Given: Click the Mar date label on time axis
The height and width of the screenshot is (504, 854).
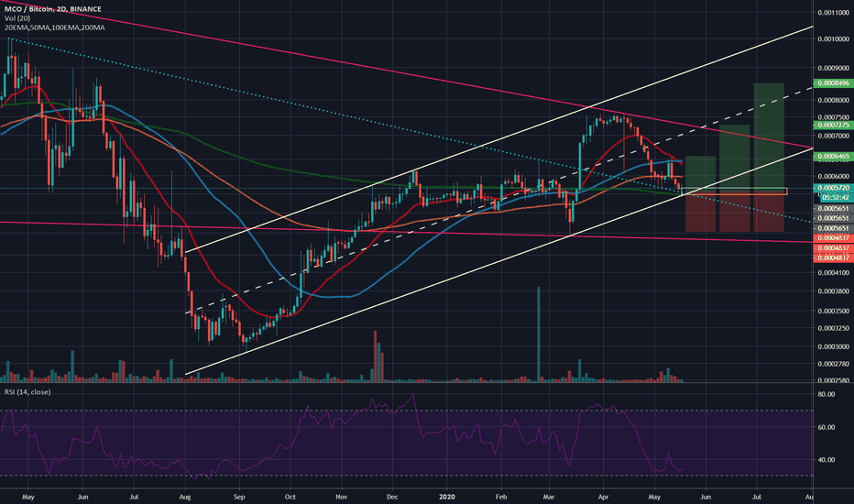Looking at the screenshot, I should pos(549,497).
